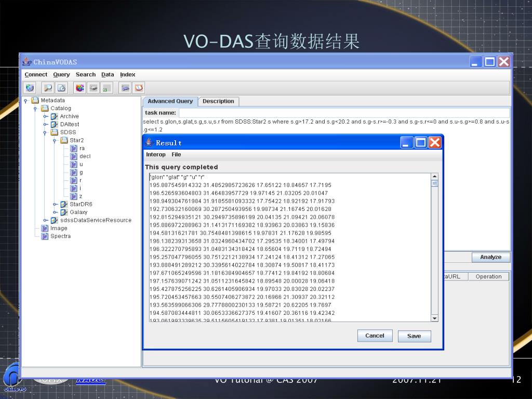532x399 pixels.
Task: Expand the sdssDataServiceResource node
Action: pos(45,220)
